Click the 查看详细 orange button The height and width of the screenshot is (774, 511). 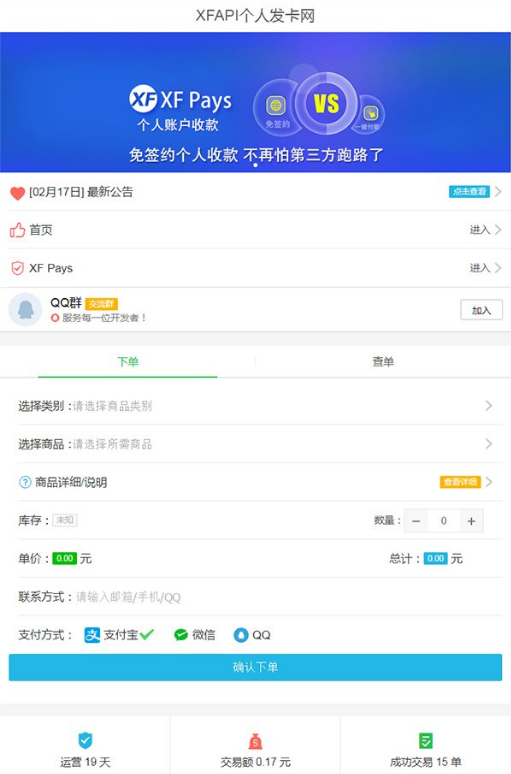460,482
